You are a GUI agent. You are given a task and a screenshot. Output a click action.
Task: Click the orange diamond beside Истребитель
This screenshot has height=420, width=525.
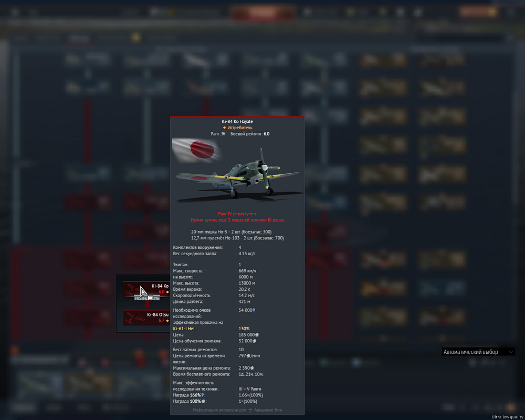pos(224,128)
